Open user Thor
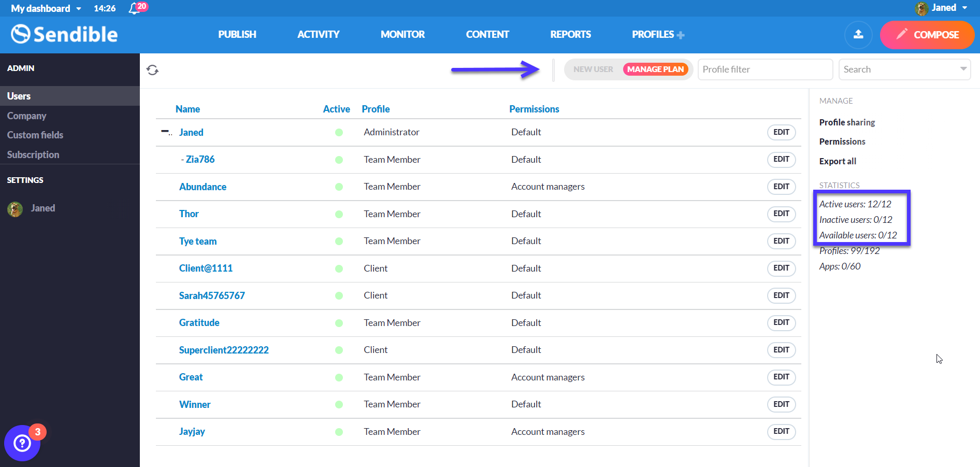980x467 pixels. (189, 214)
